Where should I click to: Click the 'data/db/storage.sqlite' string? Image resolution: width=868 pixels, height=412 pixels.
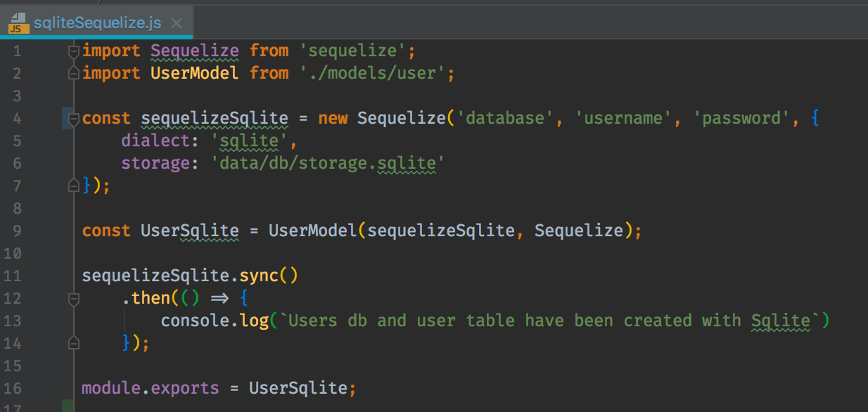pyautogui.click(x=328, y=163)
